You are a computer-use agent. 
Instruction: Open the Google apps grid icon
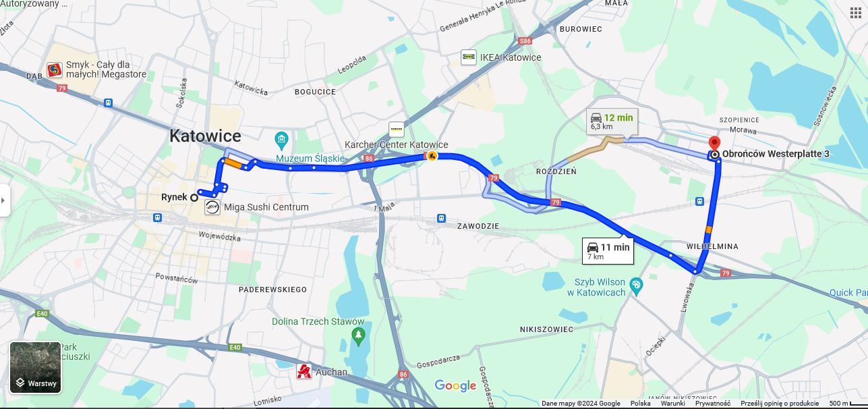coord(856,12)
